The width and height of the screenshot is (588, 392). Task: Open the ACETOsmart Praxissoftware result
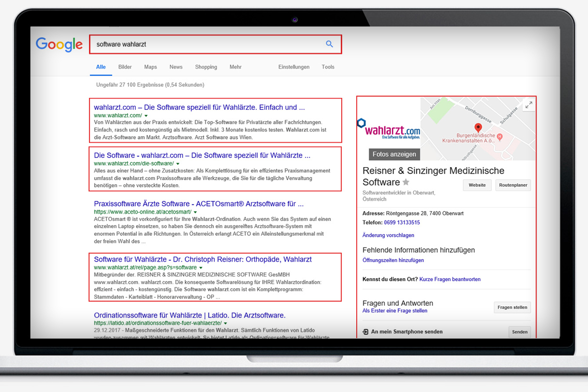coord(199,203)
